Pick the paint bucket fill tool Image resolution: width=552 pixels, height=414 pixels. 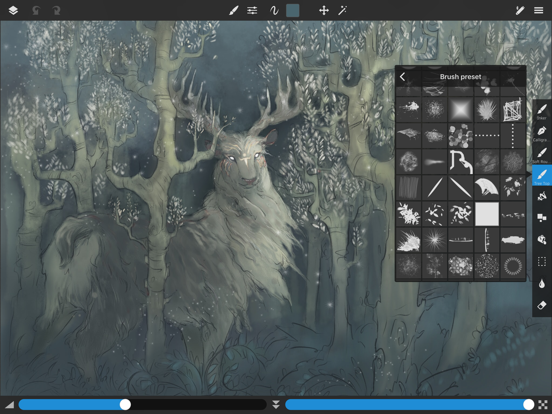tap(542, 240)
